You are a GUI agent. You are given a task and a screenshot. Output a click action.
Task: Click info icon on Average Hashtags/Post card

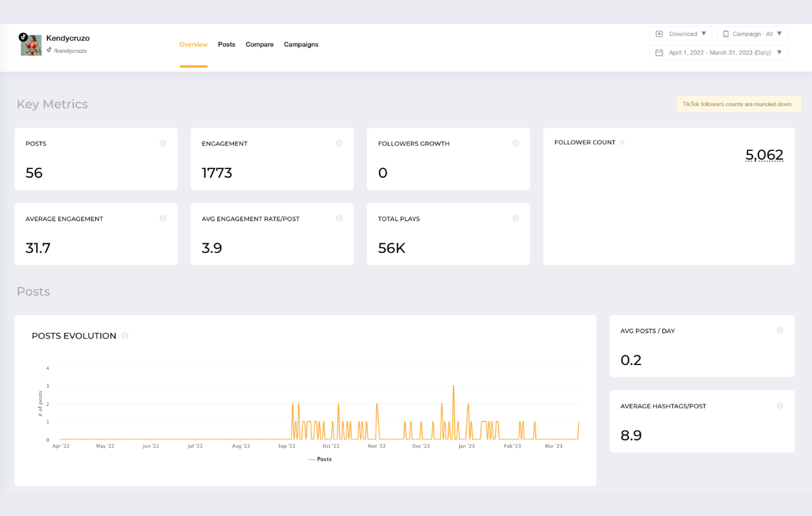[780, 406]
